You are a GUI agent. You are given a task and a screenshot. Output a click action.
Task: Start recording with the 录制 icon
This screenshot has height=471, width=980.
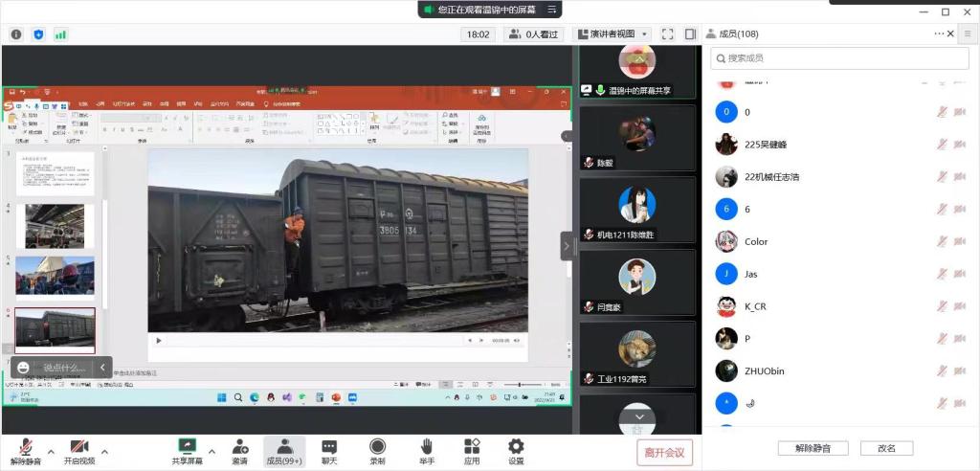(x=378, y=451)
